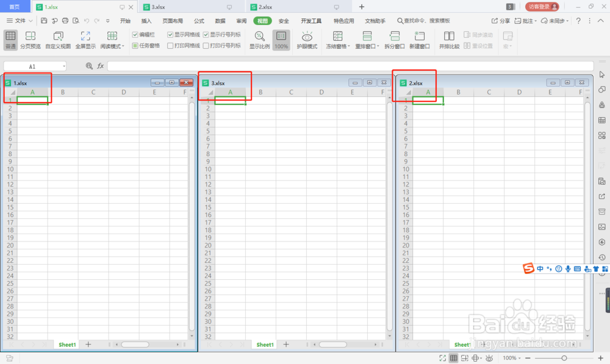
Task: Add new sheet in 3.xlsx window
Action: coord(286,344)
